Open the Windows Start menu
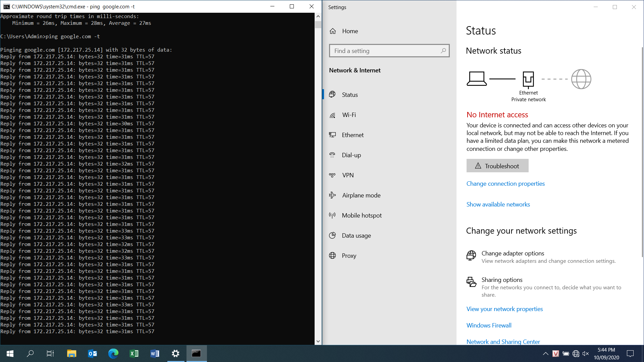Viewport: 644px width, 362px height. tap(10, 354)
